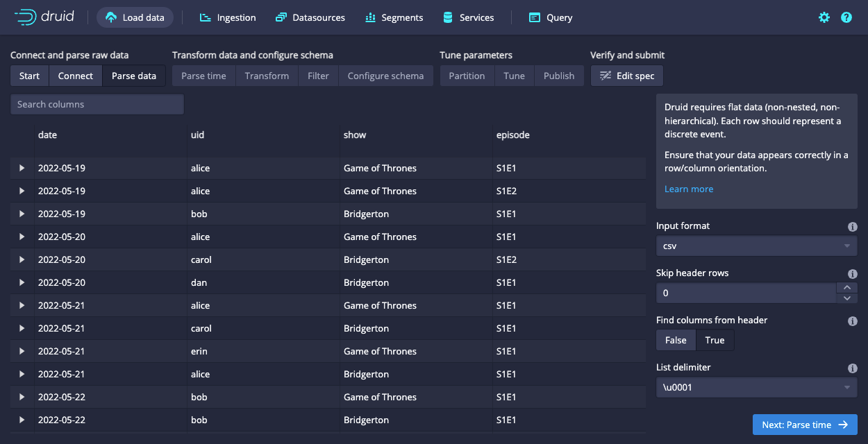
Task: Open Datasources from the top navigation
Action: 281,17
